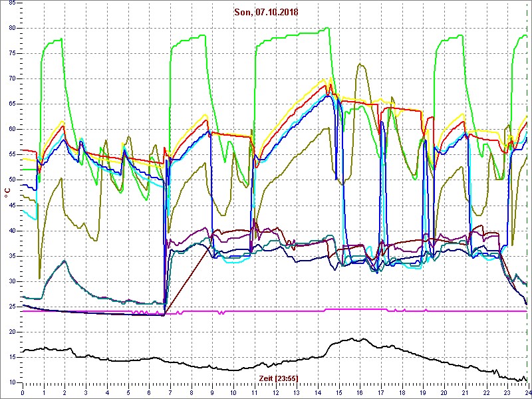
Task: Click hour "9" on the time axis
Action: pos(212,392)
